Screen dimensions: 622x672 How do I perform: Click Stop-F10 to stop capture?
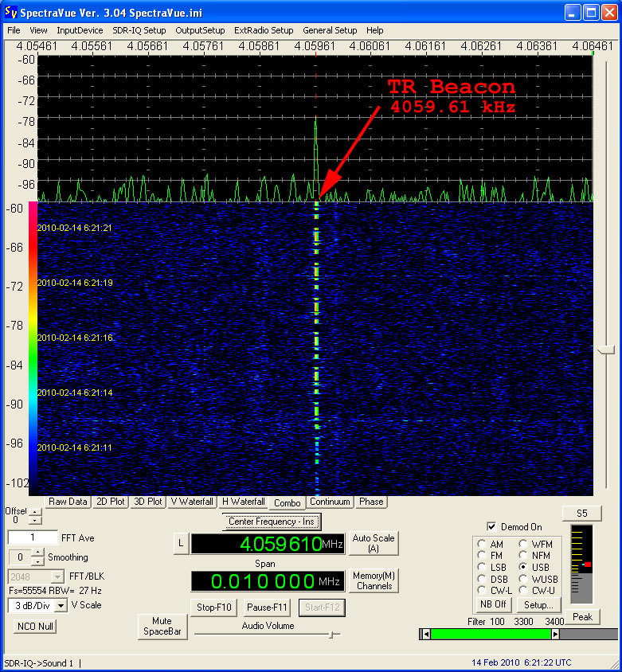coord(213,608)
